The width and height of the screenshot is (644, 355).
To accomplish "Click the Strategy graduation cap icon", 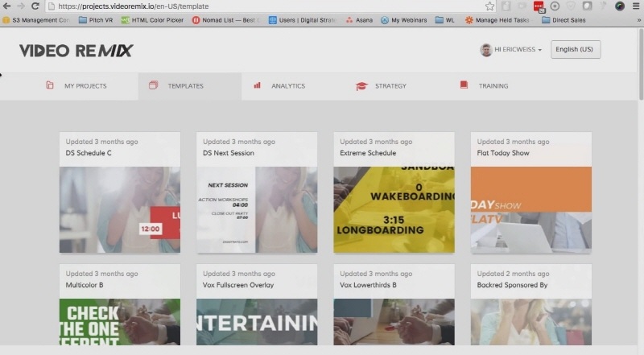I will click(361, 86).
